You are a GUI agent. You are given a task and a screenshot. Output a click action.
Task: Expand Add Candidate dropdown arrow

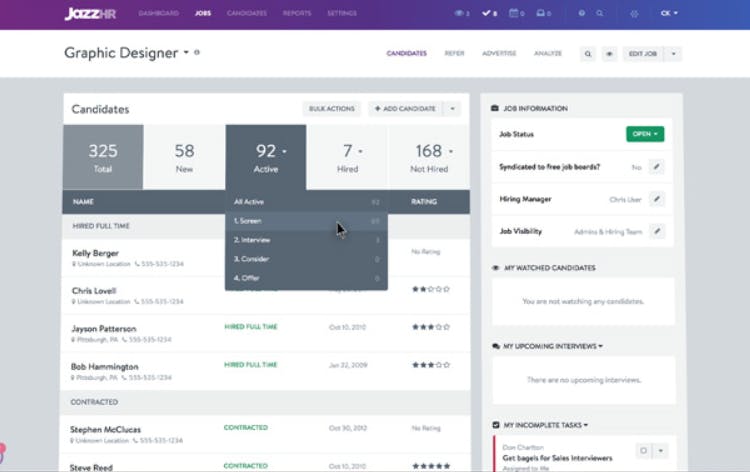452,109
